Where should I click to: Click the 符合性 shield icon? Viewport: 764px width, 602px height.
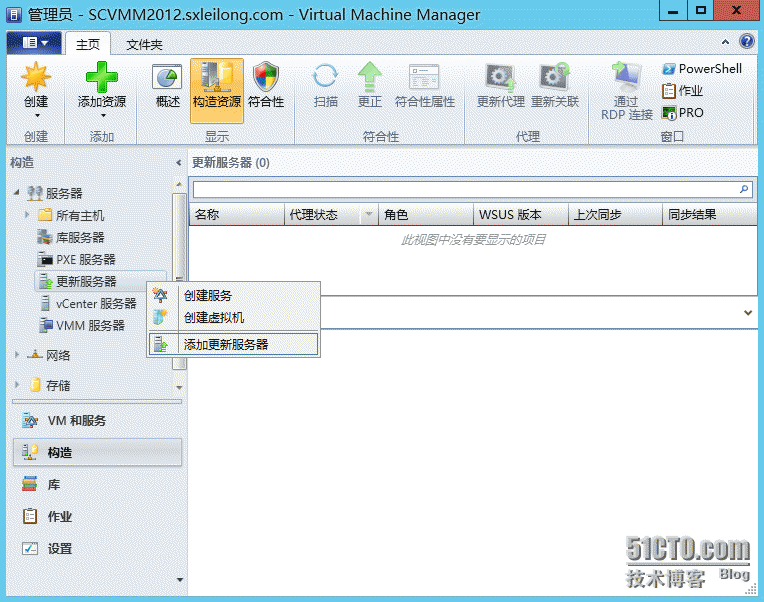pos(266,77)
